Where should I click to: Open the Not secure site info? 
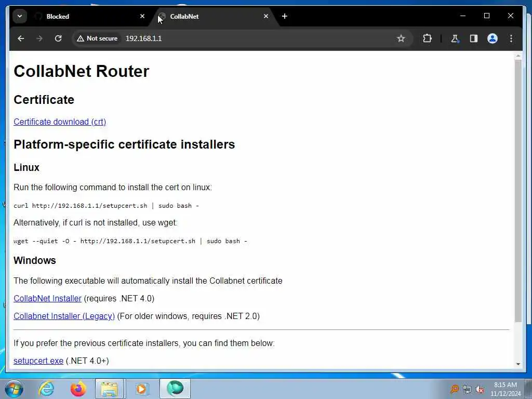97,38
